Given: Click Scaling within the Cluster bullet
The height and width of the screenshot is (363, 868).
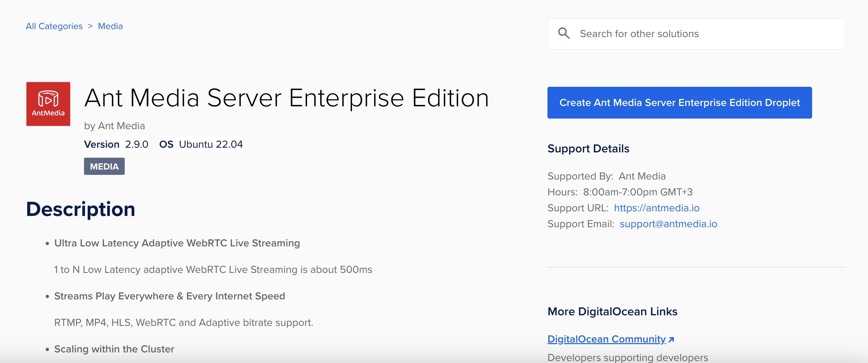Looking at the screenshot, I should 114,349.
